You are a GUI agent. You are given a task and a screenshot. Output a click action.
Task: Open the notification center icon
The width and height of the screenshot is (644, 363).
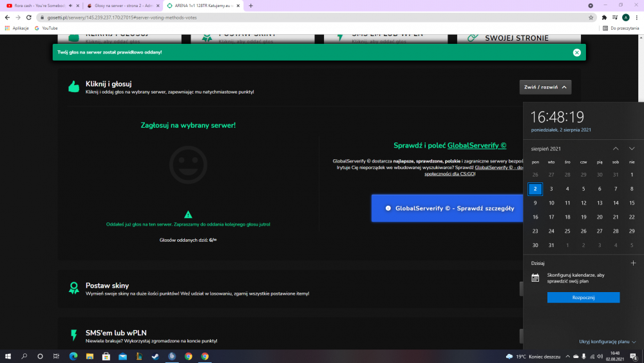click(634, 357)
